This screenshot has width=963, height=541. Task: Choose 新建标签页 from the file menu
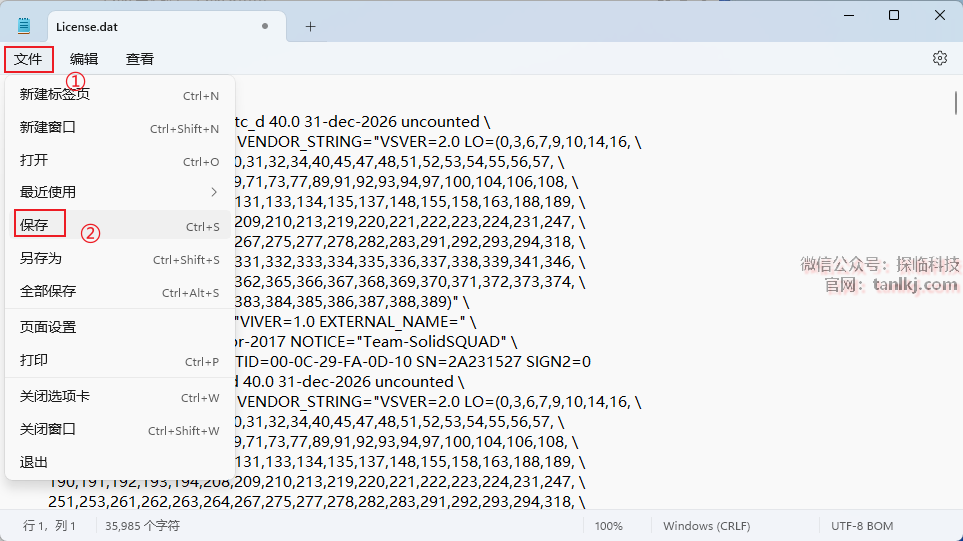click(x=55, y=95)
